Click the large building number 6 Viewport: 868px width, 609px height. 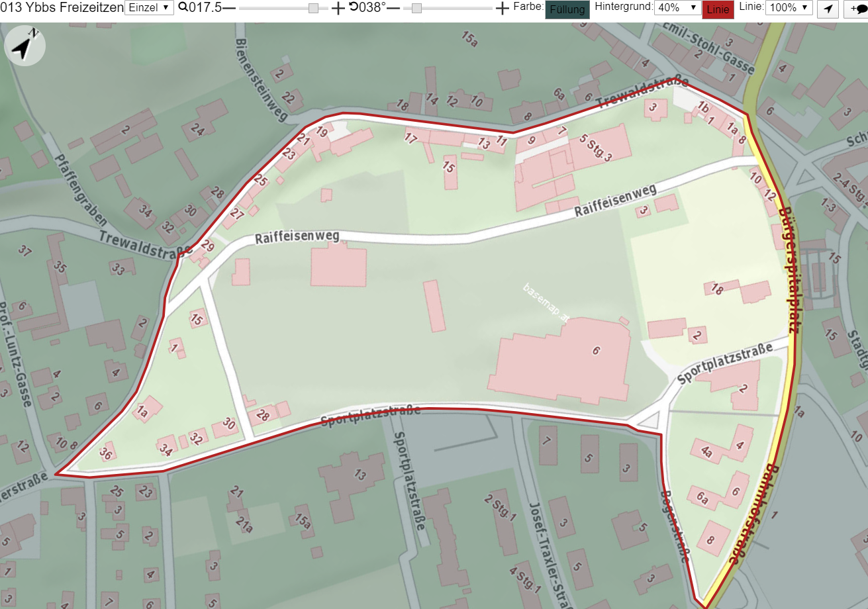tap(596, 351)
